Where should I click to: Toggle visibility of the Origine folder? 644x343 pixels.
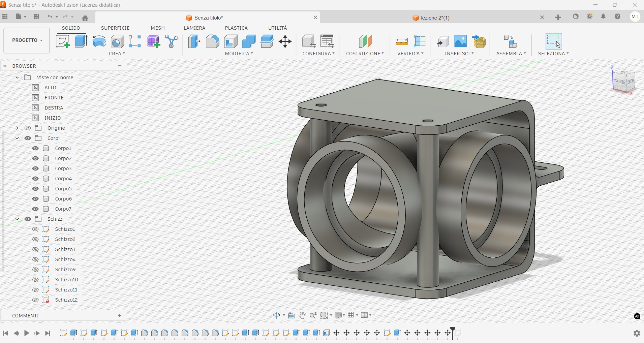(28, 128)
